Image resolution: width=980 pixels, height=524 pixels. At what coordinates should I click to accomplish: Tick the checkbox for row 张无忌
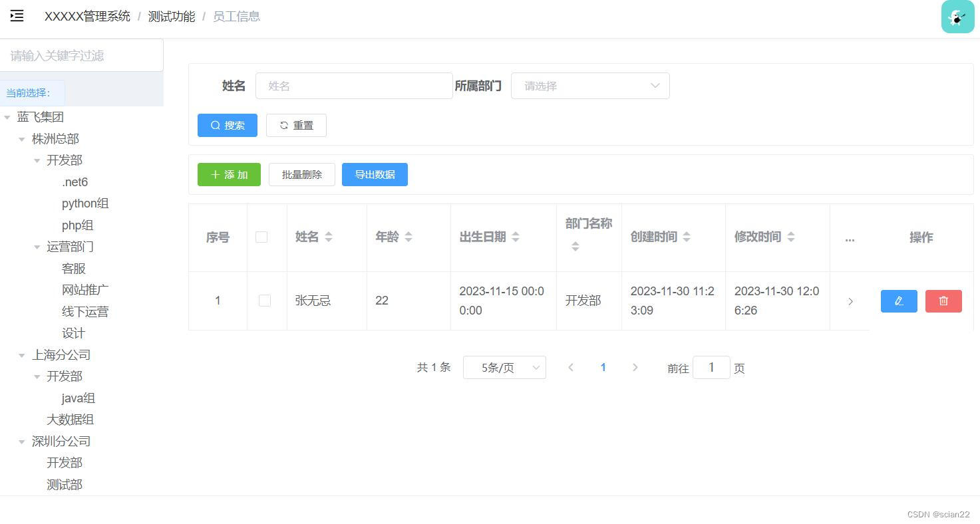click(x=265, y=301)
